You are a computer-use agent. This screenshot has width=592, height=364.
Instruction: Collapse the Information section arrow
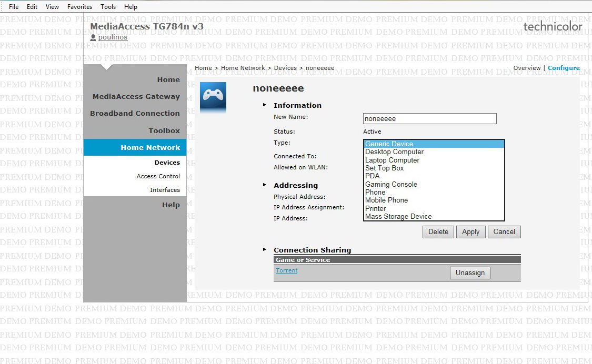click(x=265, y=105)
